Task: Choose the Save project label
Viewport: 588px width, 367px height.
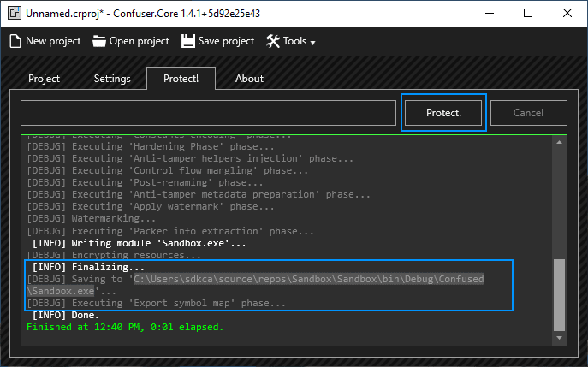Action: coord(226,41)
